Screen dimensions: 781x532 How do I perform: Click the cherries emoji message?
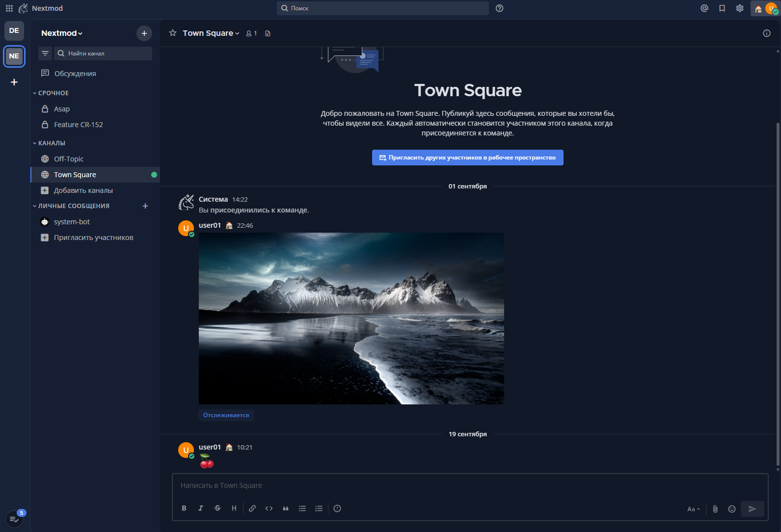click(x=207, y=461)
